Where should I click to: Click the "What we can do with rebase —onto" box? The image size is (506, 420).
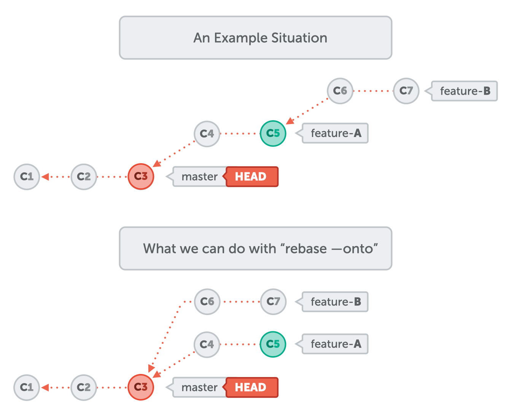256,248
